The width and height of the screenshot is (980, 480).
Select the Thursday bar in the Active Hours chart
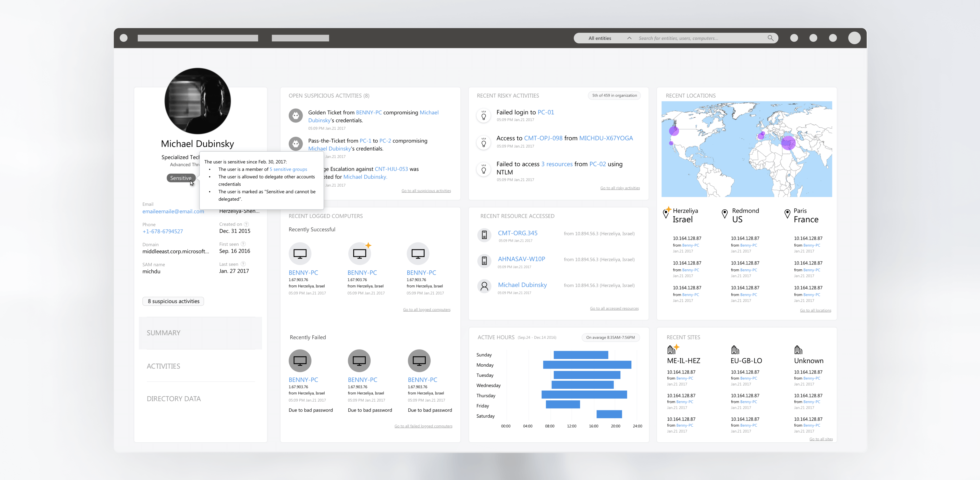585,395
